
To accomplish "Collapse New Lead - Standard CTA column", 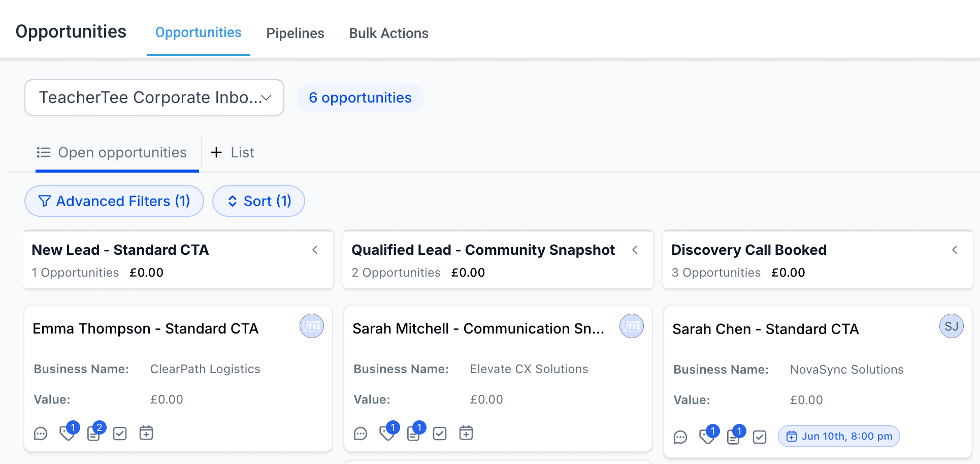I will tap(315, 250).
